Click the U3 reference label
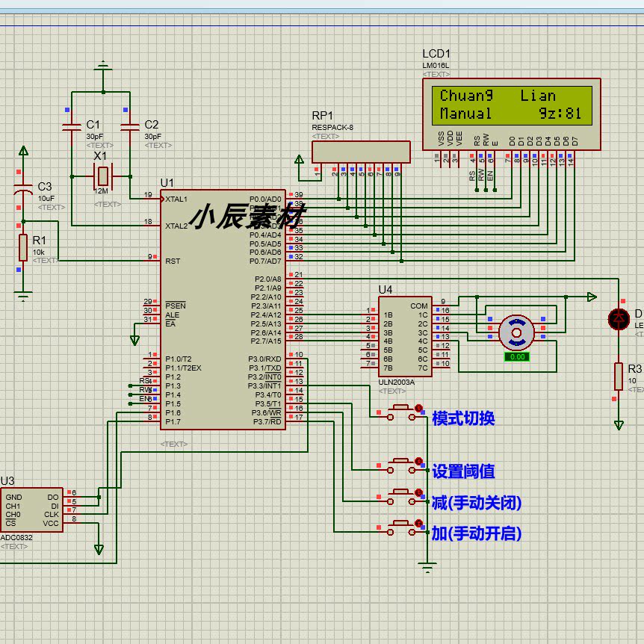Viewport: 644px width, 644px height. [x=7, y=481]
